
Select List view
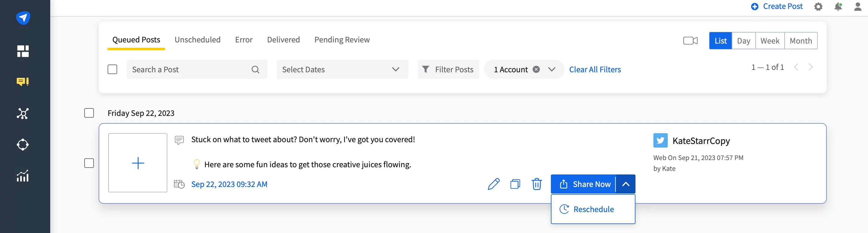point(720,41)
